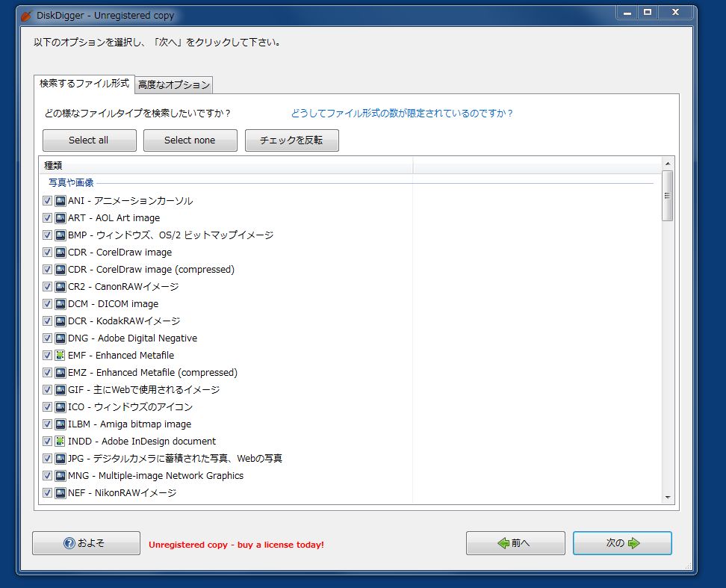Click the チェックを反転 button
726x588 pixels.
[292, 140]
